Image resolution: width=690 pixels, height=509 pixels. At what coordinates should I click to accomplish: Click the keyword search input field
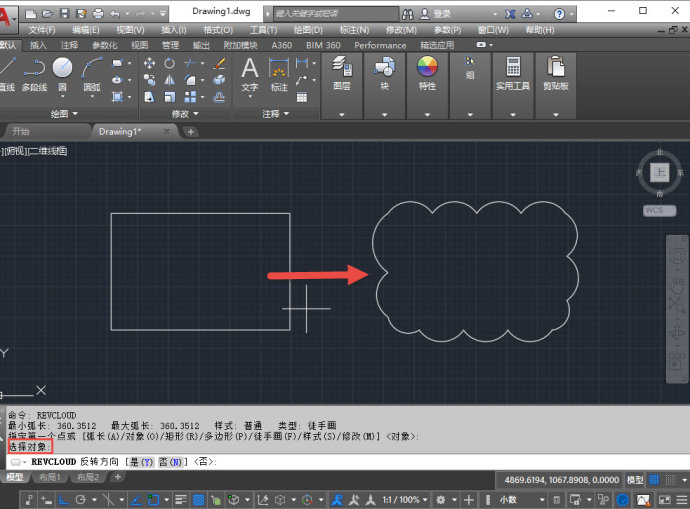coord(335,14)
